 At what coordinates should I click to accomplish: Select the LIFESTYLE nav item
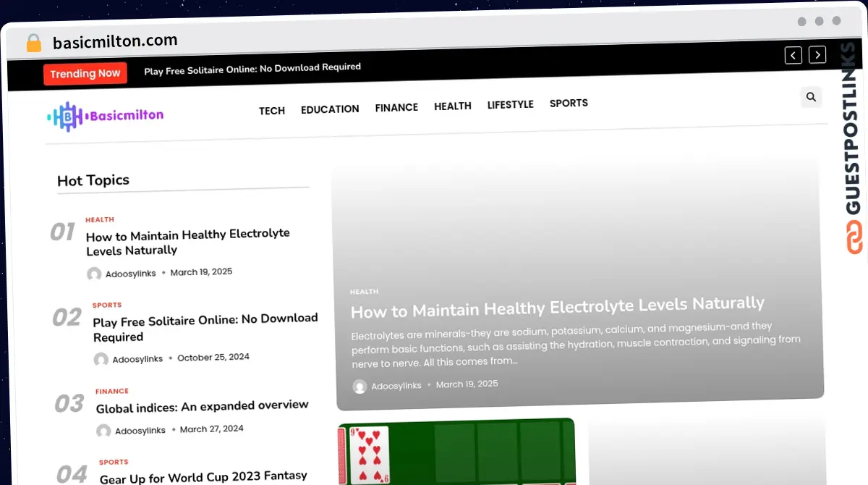coord(510,104)
